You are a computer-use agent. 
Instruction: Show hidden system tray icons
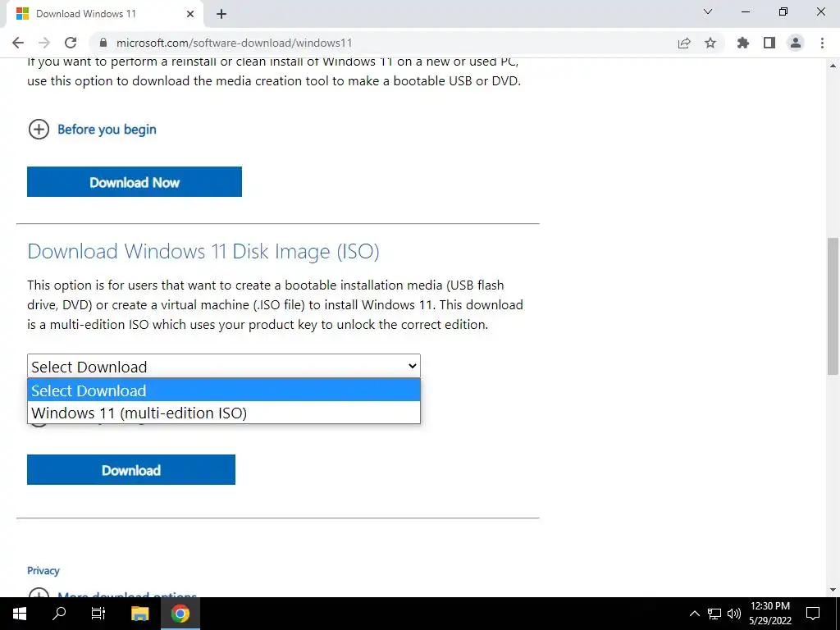(694, 614)
